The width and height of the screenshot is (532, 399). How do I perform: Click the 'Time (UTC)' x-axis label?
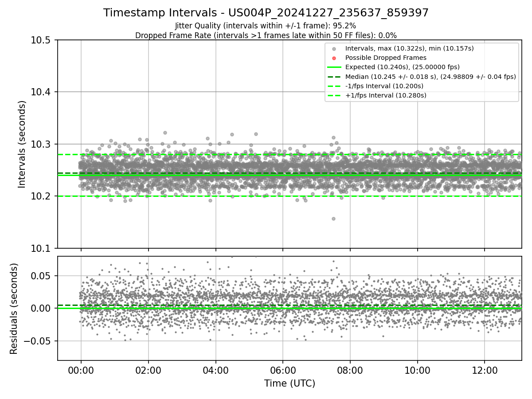tap(289, 383)
